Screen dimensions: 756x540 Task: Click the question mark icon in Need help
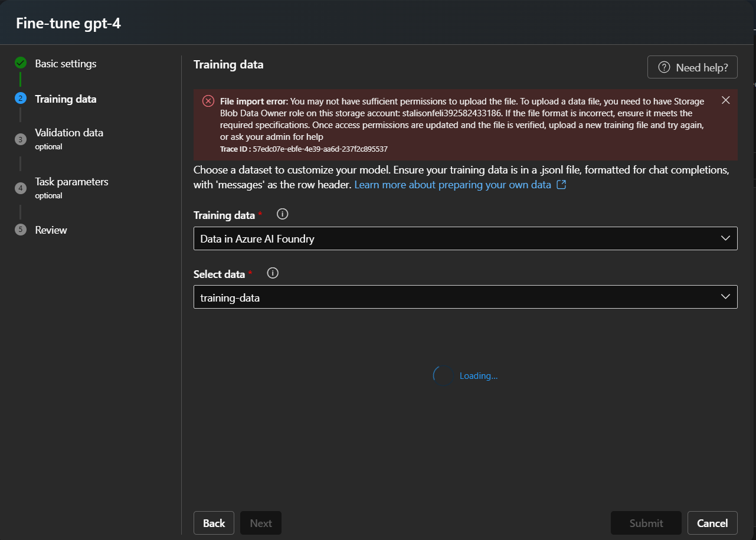tap(664, 67)
